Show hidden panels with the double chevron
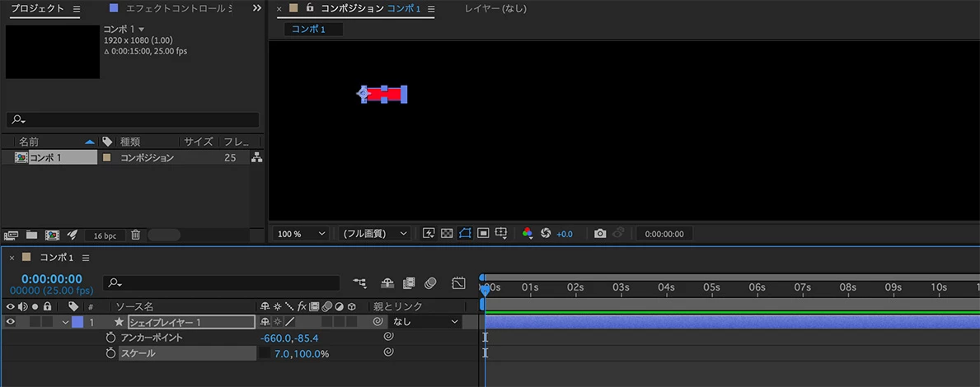 [257, 8]
